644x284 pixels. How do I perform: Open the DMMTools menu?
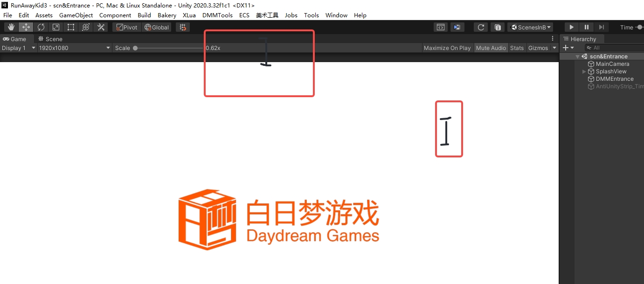pos(217,15)
